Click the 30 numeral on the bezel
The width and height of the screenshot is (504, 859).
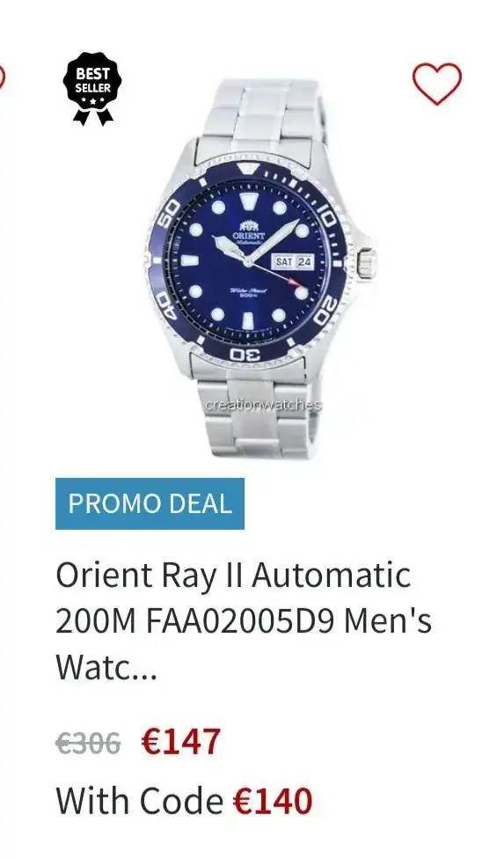(248, 354)
